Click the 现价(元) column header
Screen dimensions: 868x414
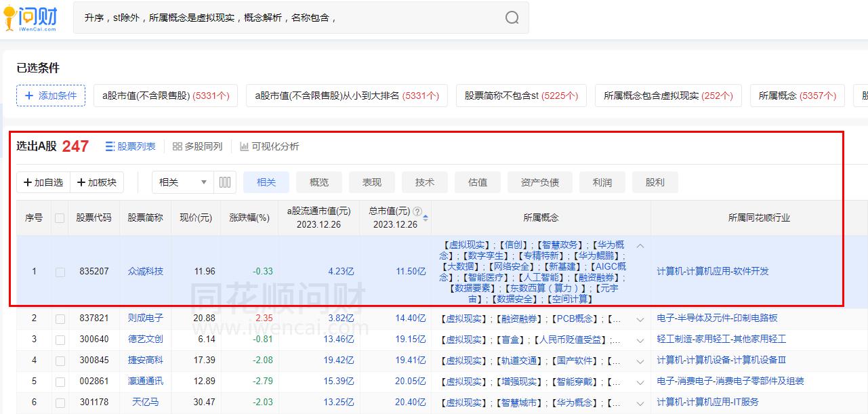click(196, 218)
